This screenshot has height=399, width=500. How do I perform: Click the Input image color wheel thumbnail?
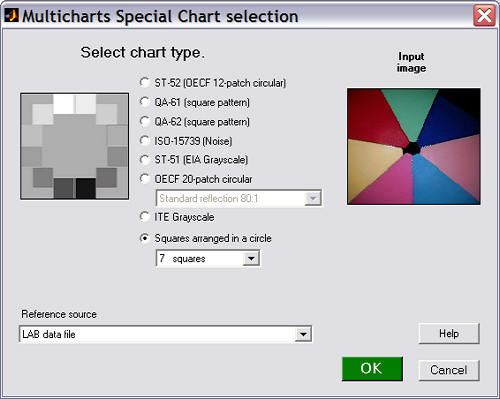414,146
